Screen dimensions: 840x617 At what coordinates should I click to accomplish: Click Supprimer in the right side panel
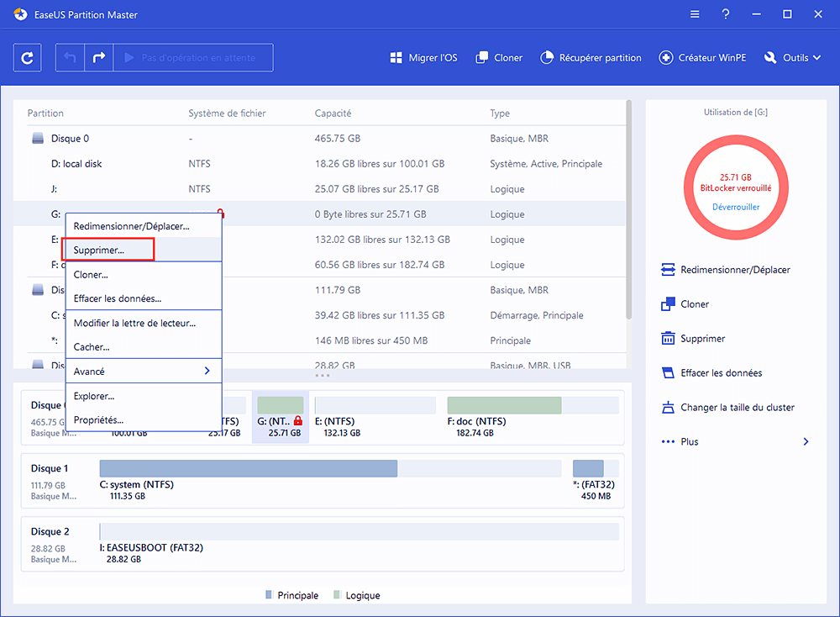(693, 339)
